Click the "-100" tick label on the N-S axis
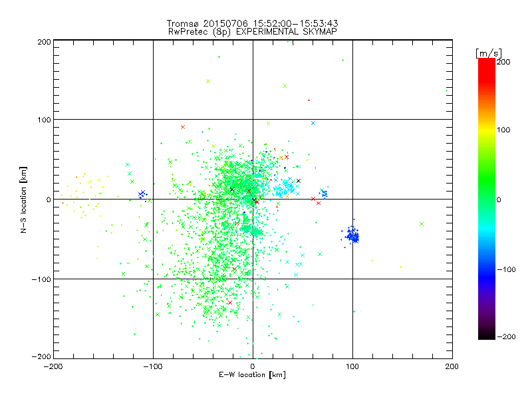Image resolution: width=532 pixels, height=399 pixels. (x=41, y=279)
